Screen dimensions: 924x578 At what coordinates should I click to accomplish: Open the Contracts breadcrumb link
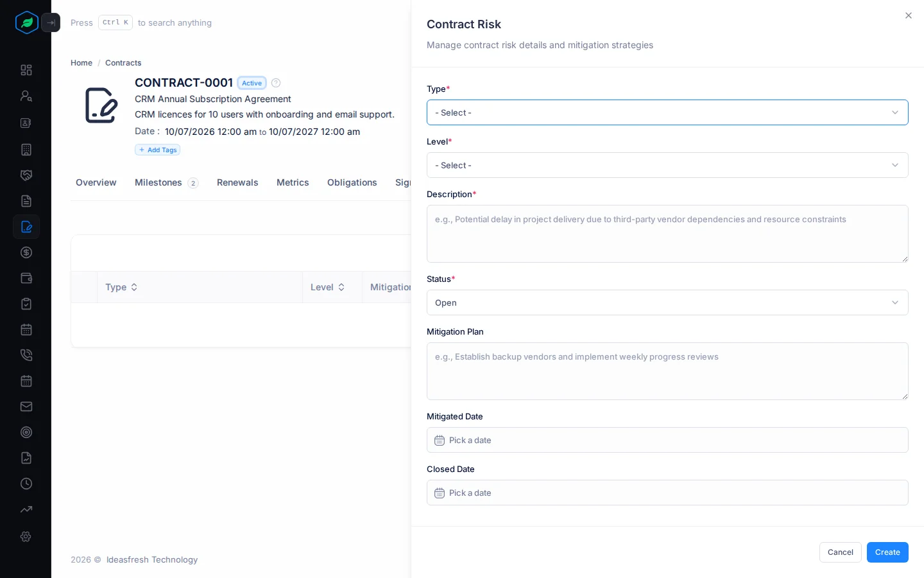coord(123,63)
